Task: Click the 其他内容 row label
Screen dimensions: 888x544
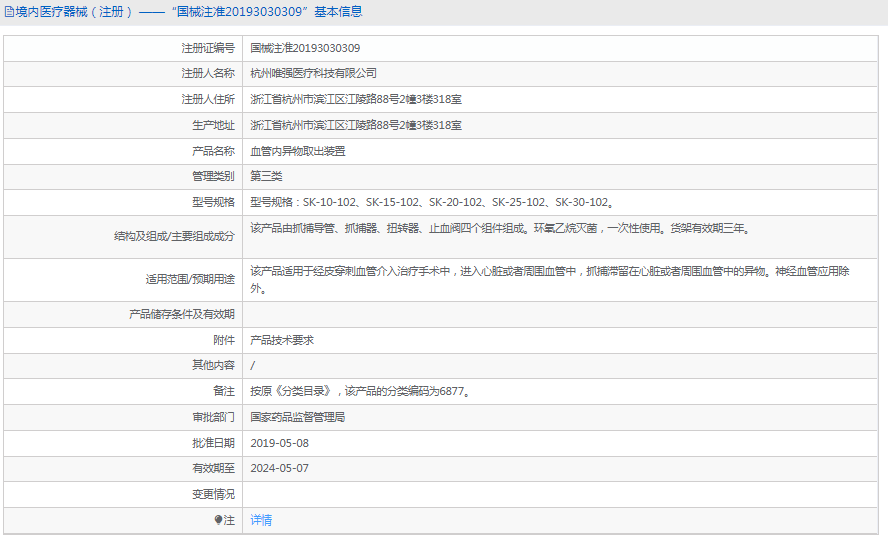Action: pyautogui.click(x=213, y=365)
